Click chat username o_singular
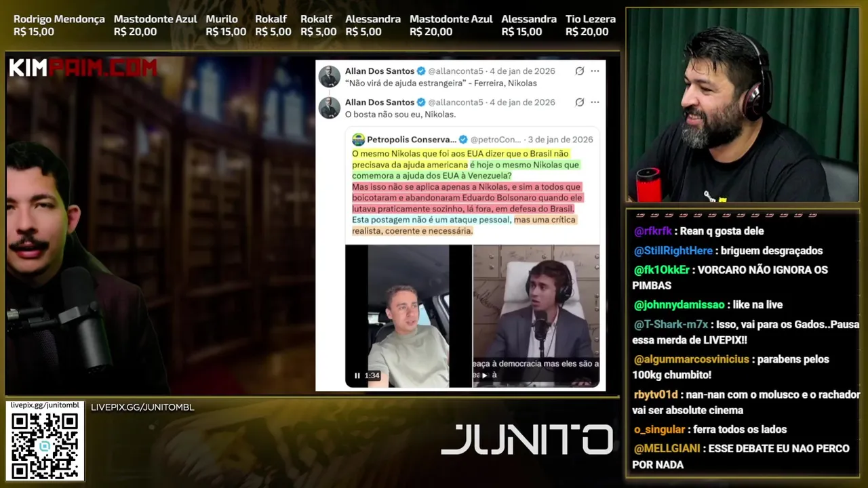The height and width of the screenshot is (488, 868). coord(659,430)
